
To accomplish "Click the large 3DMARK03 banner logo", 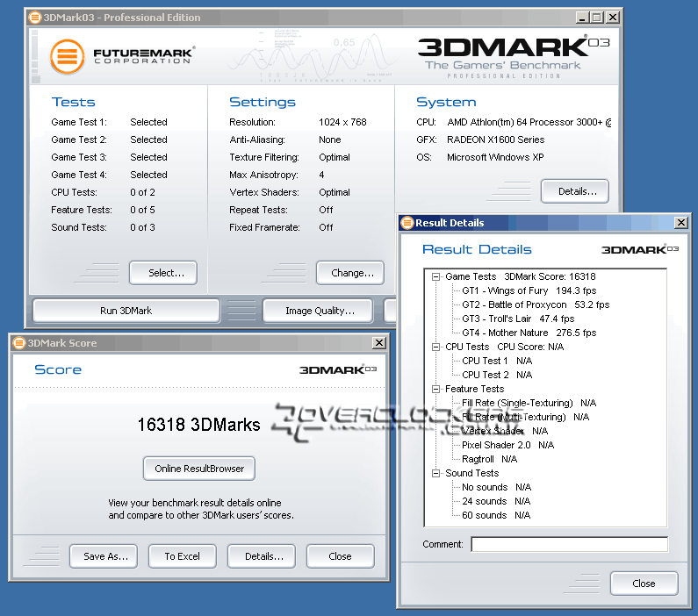I will [x=514, y=46].
